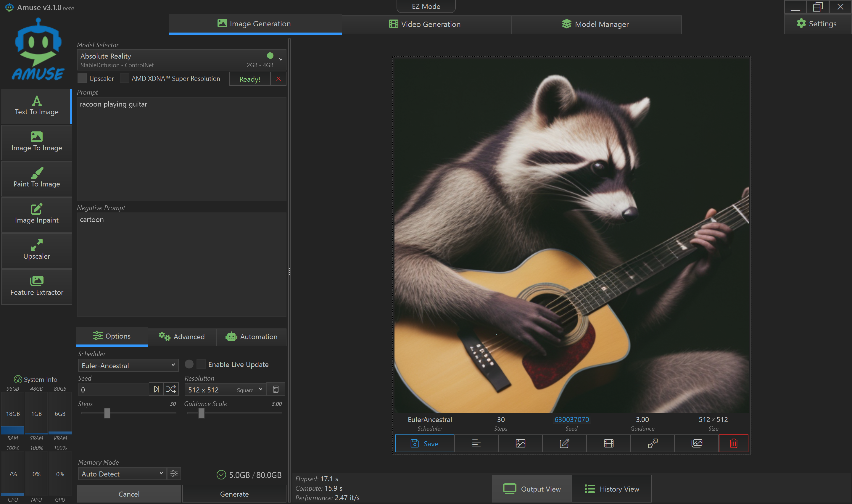Click the red trash delete icon
Screen dimensions: 852x504
pos(733,443)
